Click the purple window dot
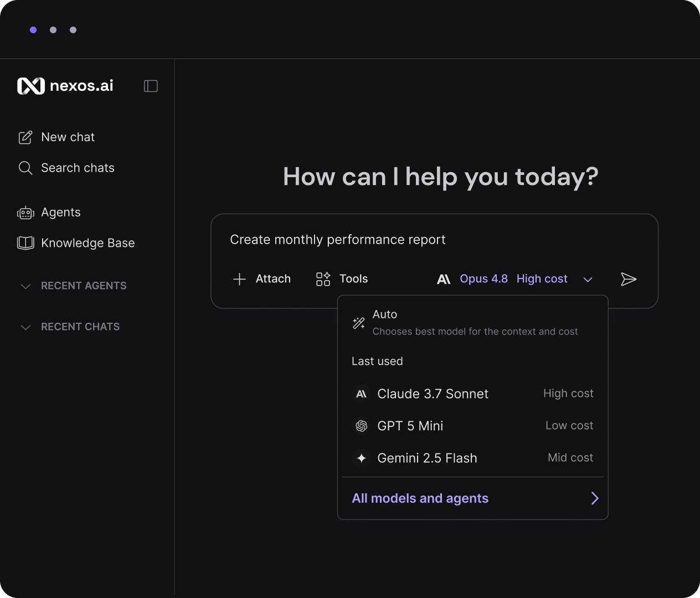 [33, 30]
